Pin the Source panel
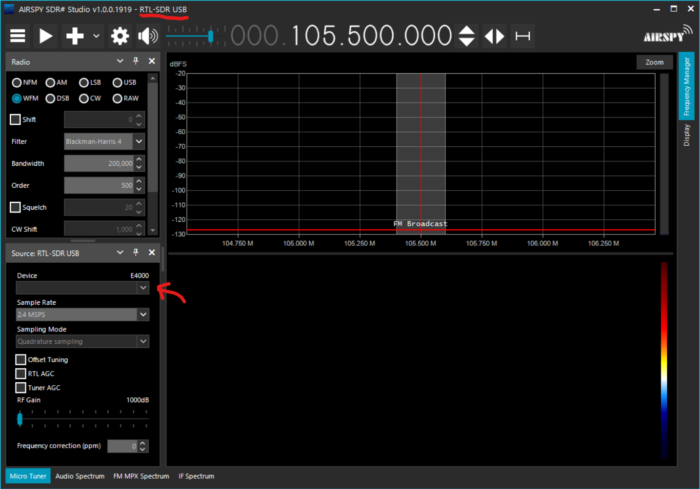This screenshot has width=700, height=489. click(x=136, y=253)
